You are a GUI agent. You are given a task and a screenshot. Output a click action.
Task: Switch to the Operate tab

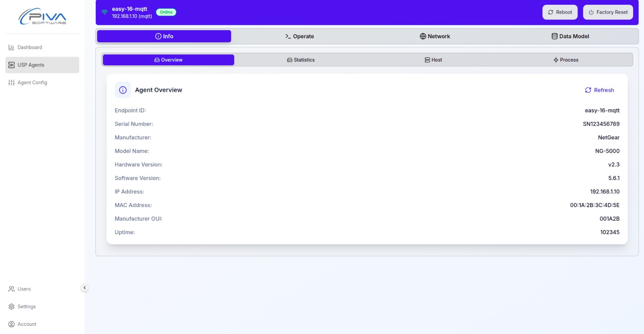pyautogui.click(x=299, y=36)
